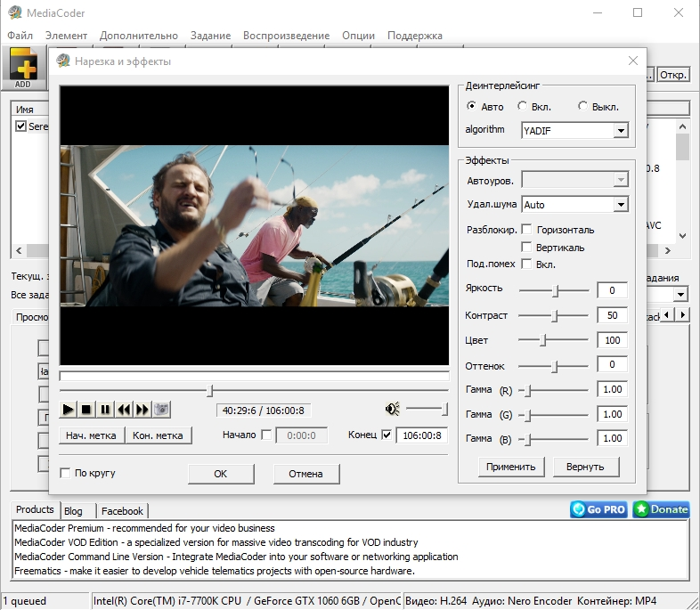Enable Горизонталь deblocking checkbox
This screenshot has width=700, height=610.
point(527,230)
